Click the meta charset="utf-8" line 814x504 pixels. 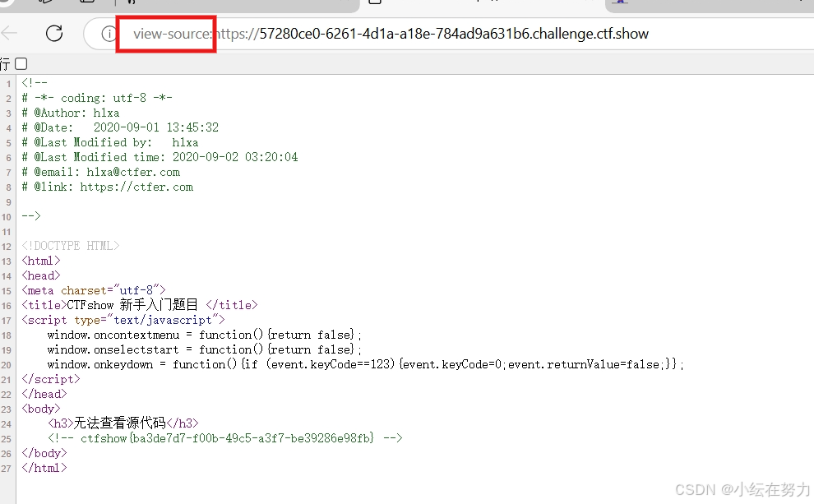coord(94,290)
